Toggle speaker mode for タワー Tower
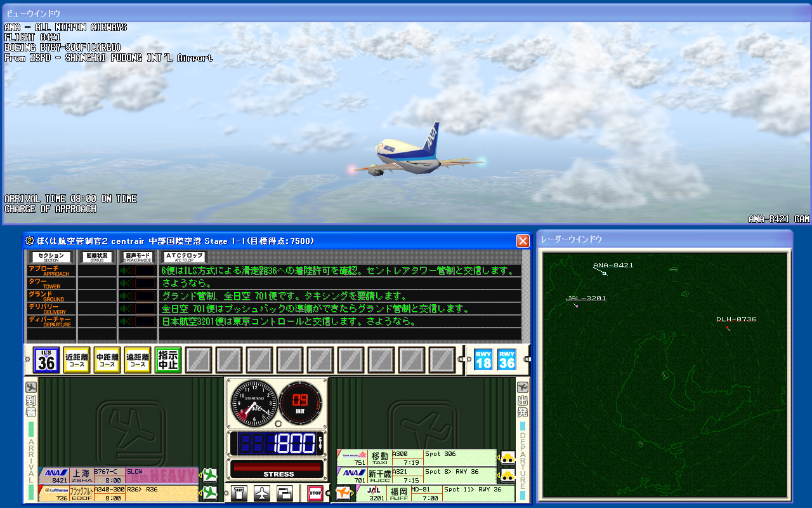 138,283
